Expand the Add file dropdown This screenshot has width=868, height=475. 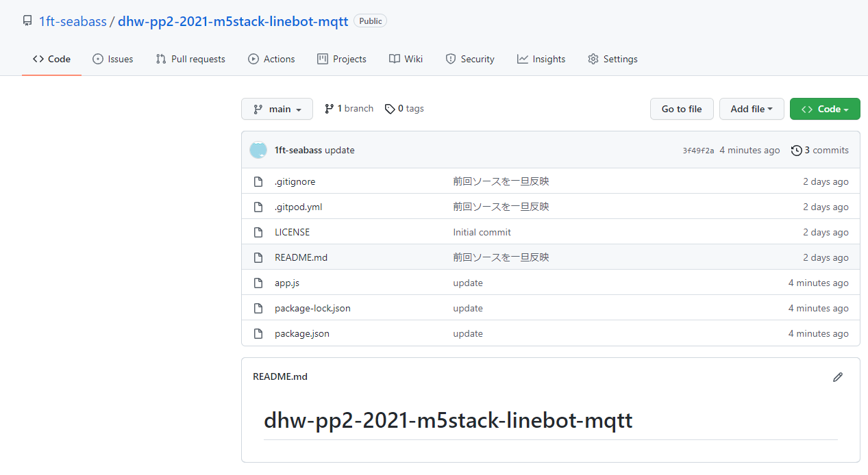point(752,109)
